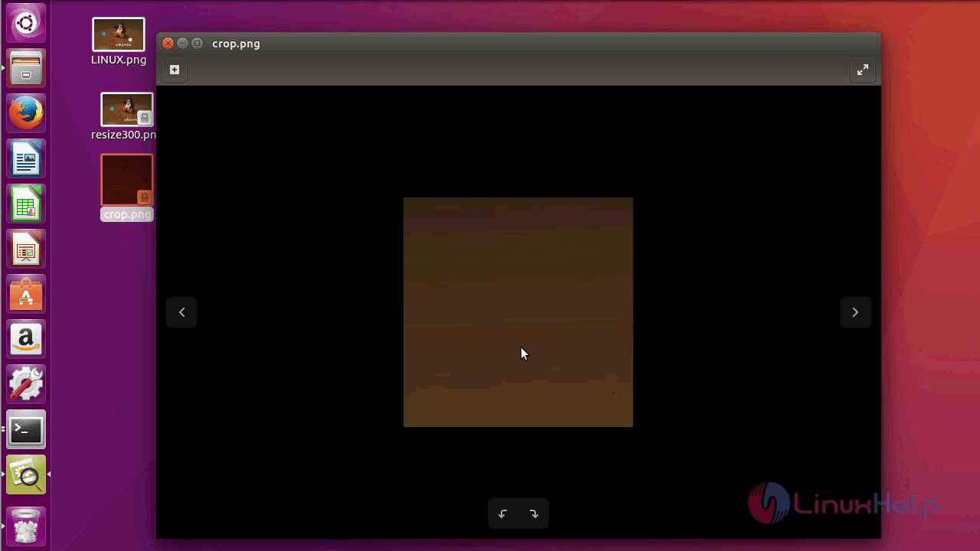Go to next image arrow
Viewport: 980px width, 551px height.
[x=855, y=312]
